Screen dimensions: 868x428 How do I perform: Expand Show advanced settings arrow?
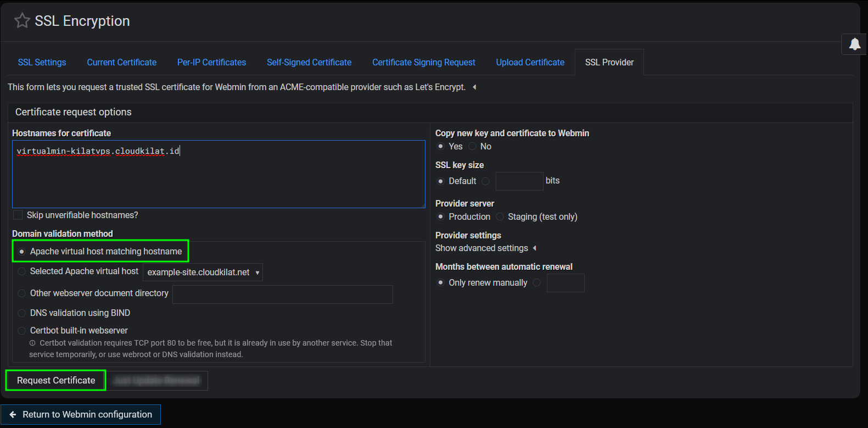535,248
